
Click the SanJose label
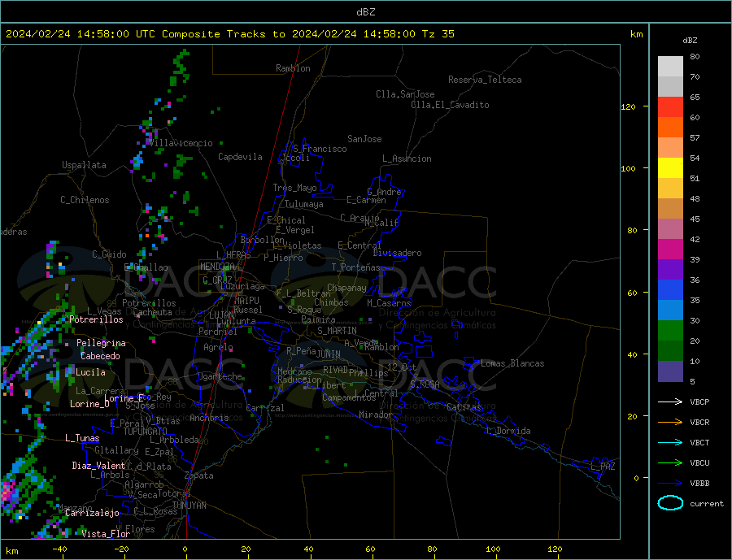(364, 139)
